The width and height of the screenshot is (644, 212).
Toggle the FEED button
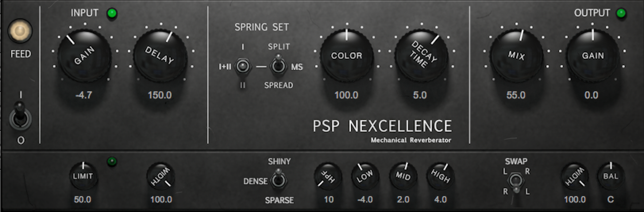20,31
